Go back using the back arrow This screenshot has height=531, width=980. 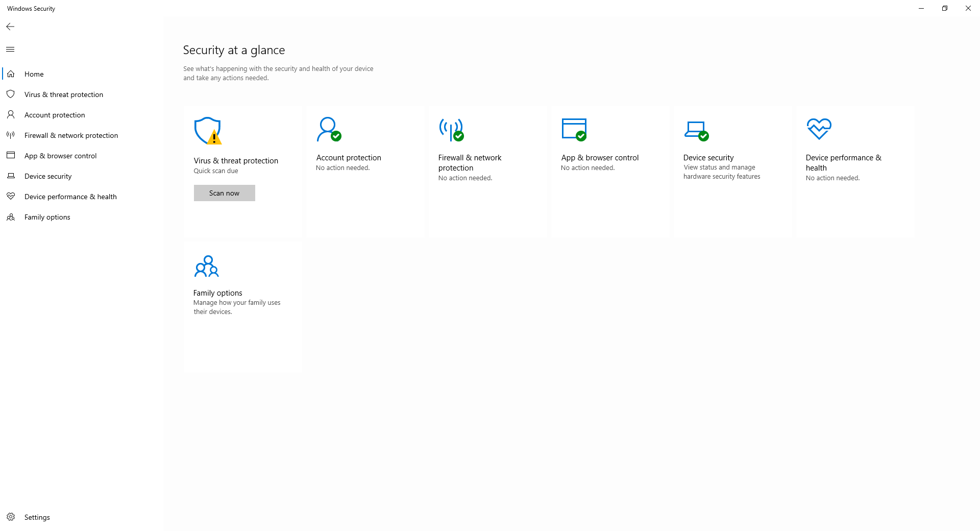coord(10,27)
